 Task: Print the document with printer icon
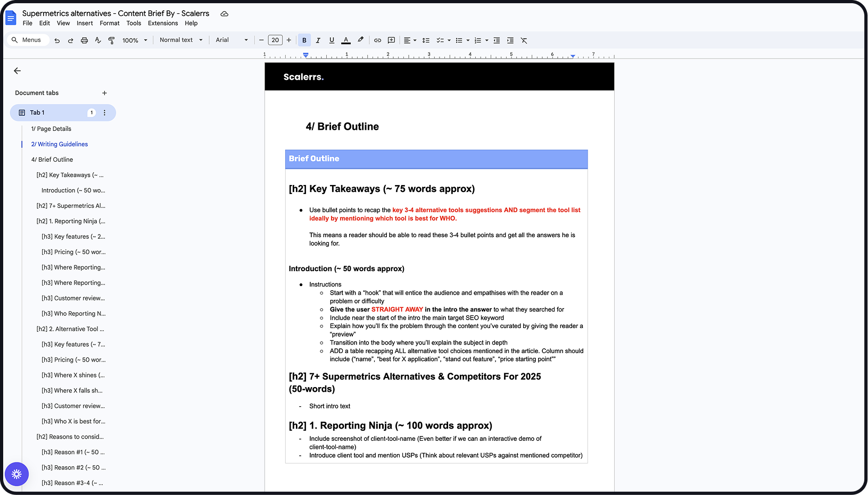(84, 40)
